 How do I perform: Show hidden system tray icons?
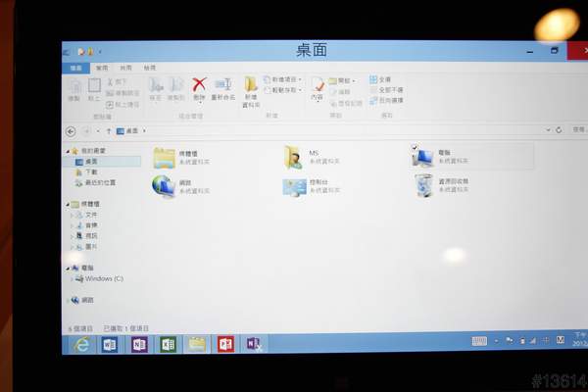click(x=497, y=341)
